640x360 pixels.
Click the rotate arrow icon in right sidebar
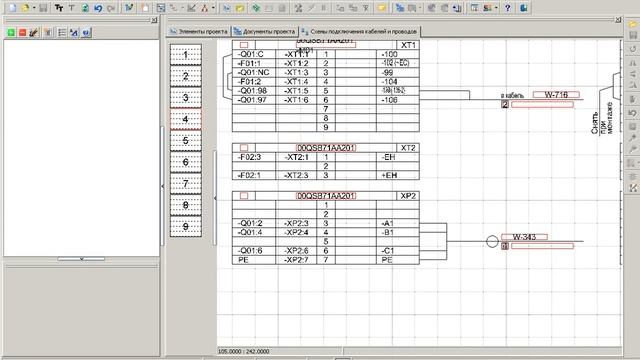(x=633, y=49)
